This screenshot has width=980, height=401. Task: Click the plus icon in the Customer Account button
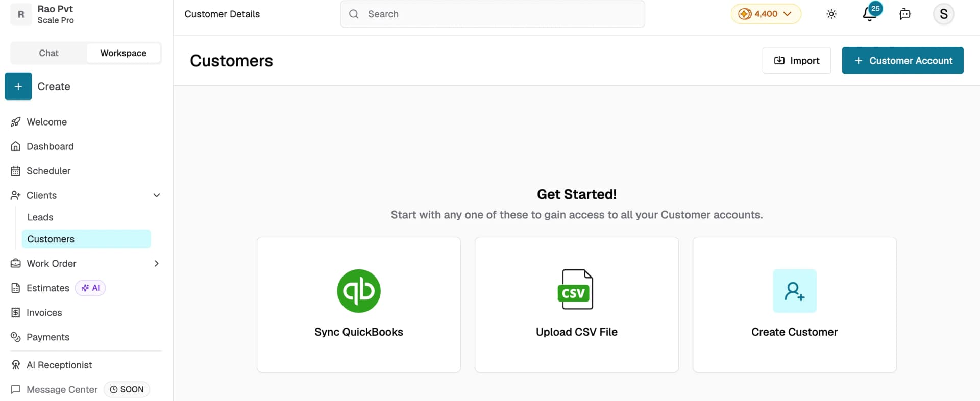click(x=859, y=61)
